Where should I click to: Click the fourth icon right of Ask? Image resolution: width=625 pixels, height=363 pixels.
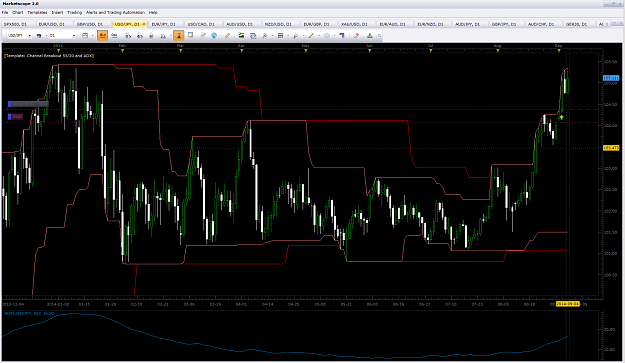click(x=163, y=35)
